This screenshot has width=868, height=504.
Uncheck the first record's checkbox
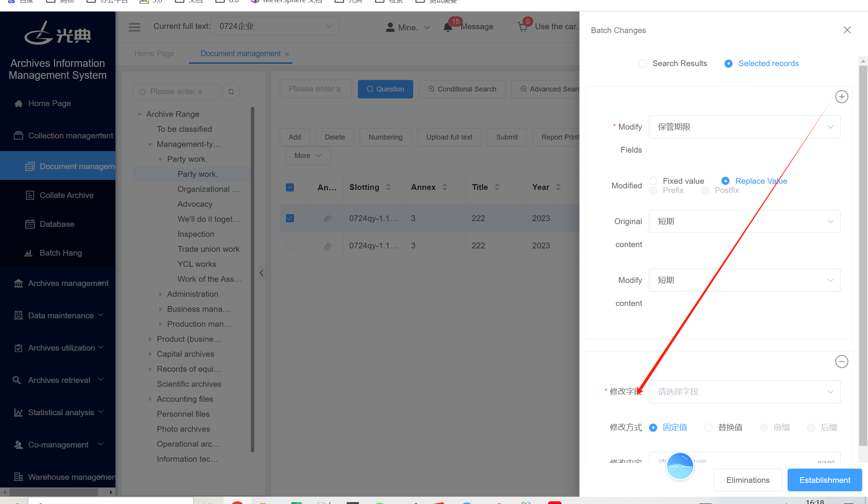(x=290, y=218)
